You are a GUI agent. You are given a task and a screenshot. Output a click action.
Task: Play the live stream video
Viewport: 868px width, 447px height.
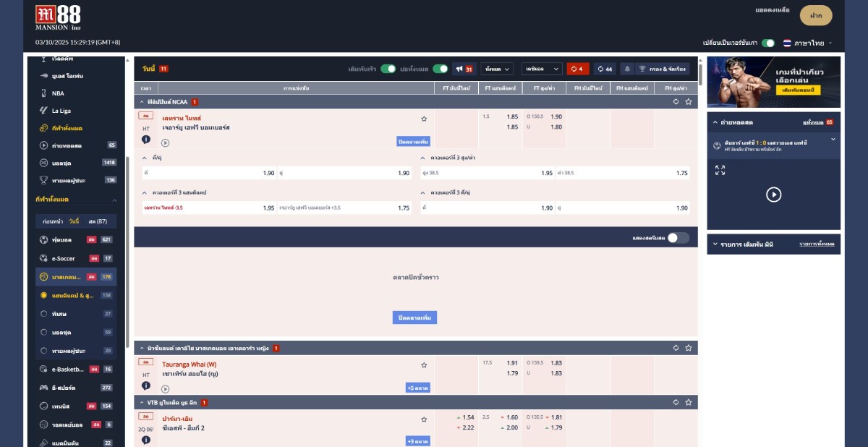(773, 195)
